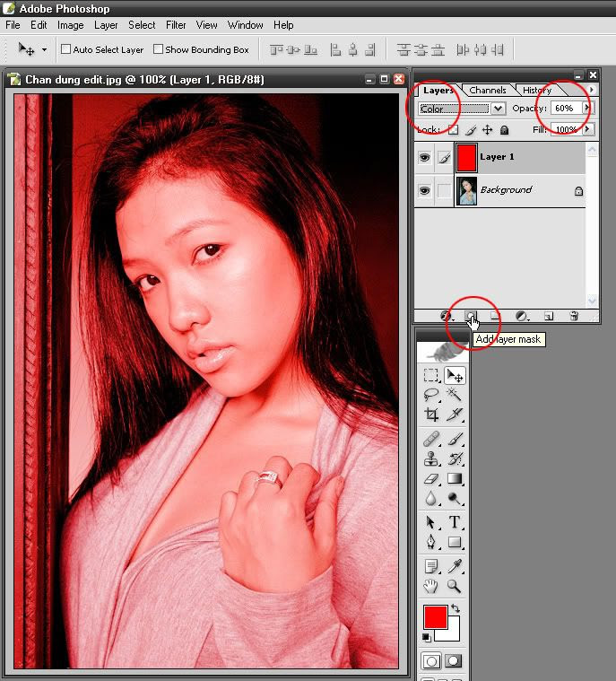Screen dimensions: 616x681
Task: Click the red foreground color swatch
Action: coord(436,617)
